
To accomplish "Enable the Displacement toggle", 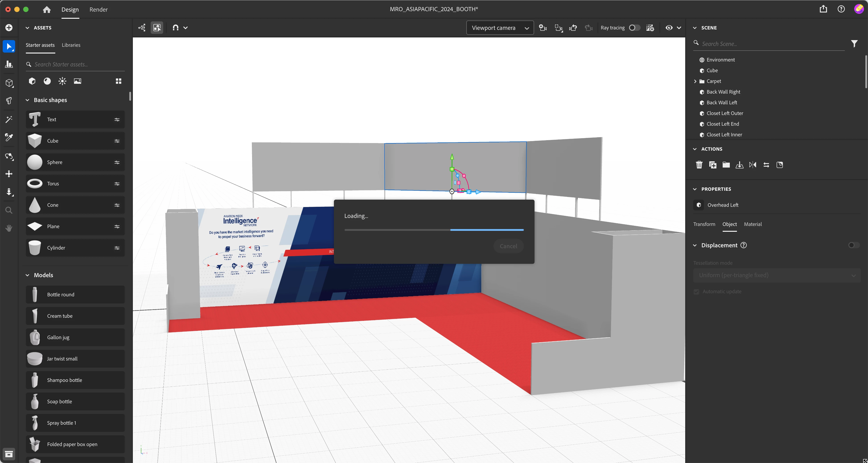I will 853,245.
